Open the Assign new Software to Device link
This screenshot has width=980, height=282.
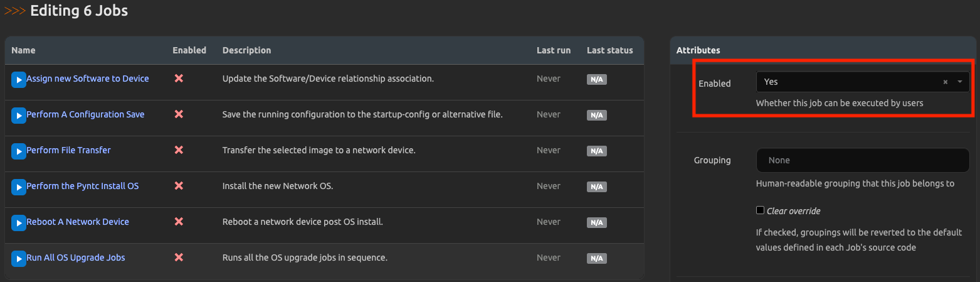[88, 79]
